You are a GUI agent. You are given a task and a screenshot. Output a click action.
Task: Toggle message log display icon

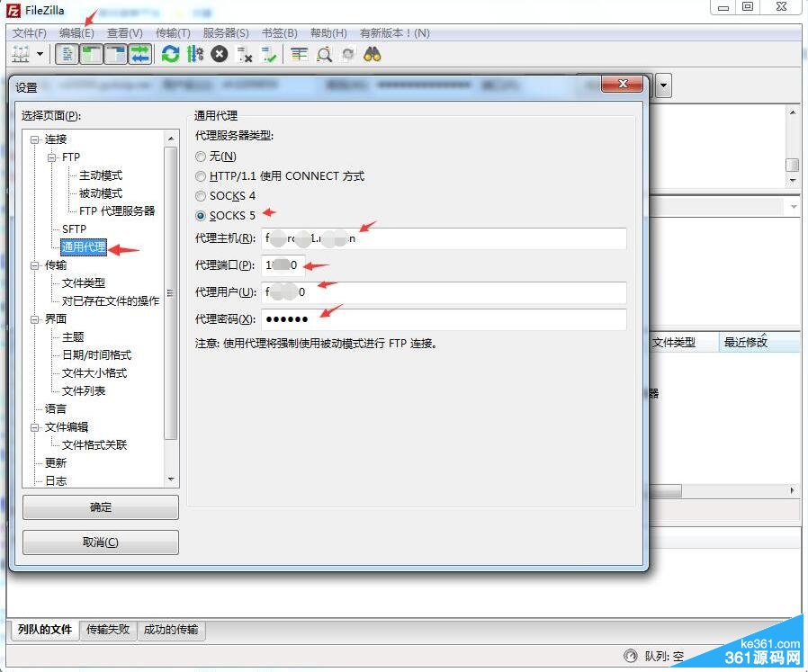[67, 54]
